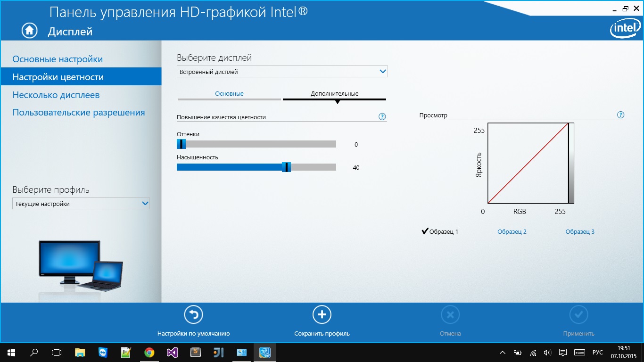This screenshot has width=644, height=362.
Task: Click the Насыщенность slider handle
Action: coord(286,167)
